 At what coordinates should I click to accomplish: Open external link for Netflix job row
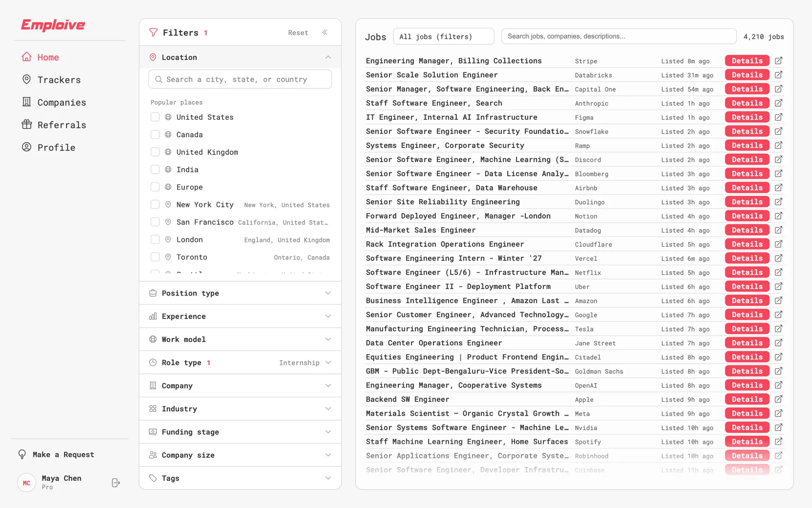tap(779, 272)
